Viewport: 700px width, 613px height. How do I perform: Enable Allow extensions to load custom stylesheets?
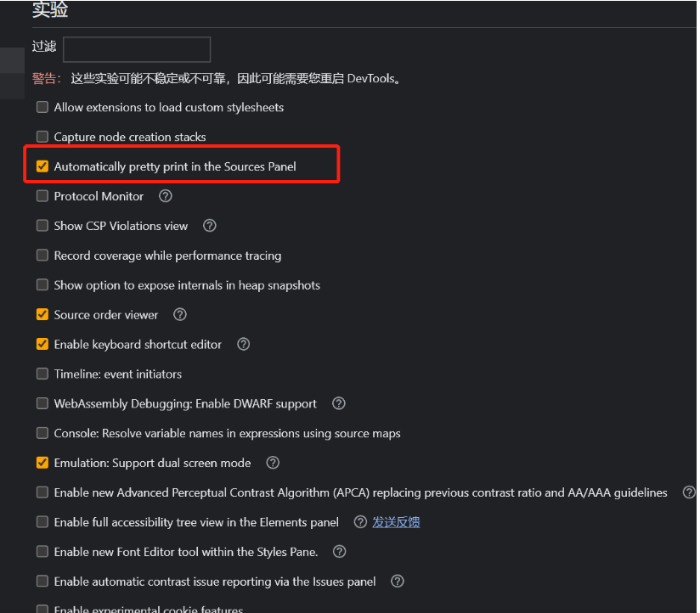(42, 107)
